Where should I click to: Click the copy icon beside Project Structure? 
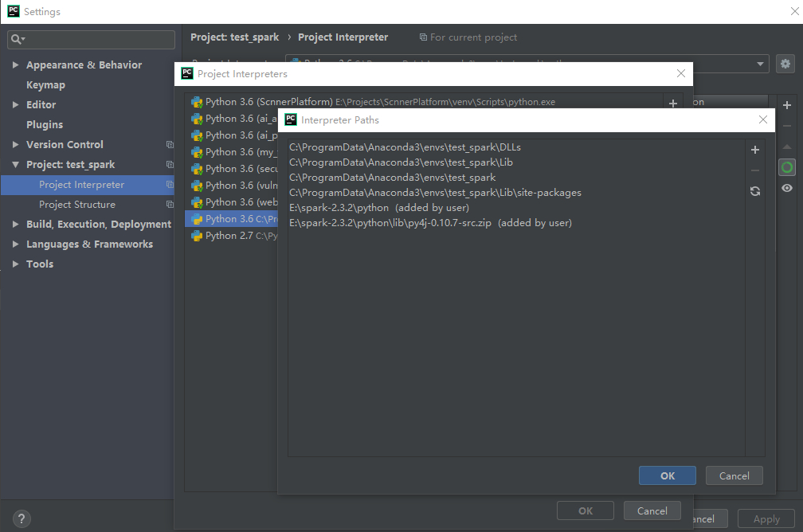[x=170, y=205]
